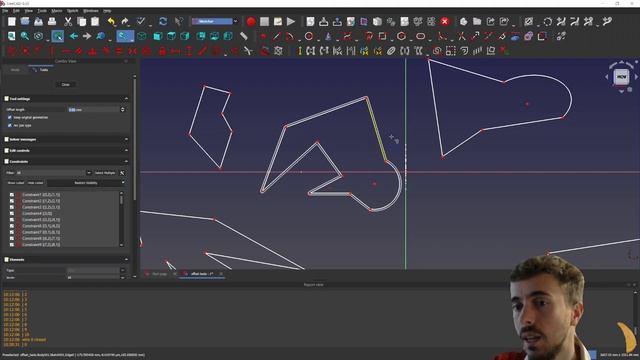Apply the vertical distance constraint icon
This screenshot has width=640, height=360.
[189, 51]
